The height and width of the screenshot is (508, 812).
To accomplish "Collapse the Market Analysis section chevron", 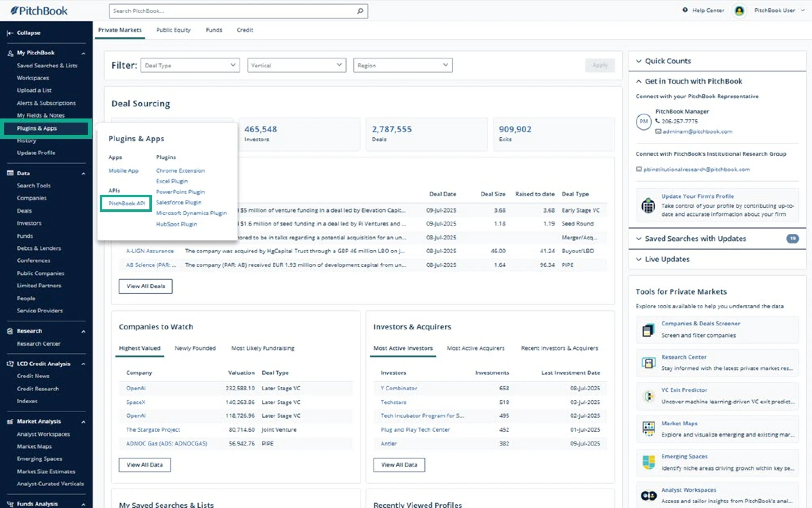I will (x=83, y=422).
